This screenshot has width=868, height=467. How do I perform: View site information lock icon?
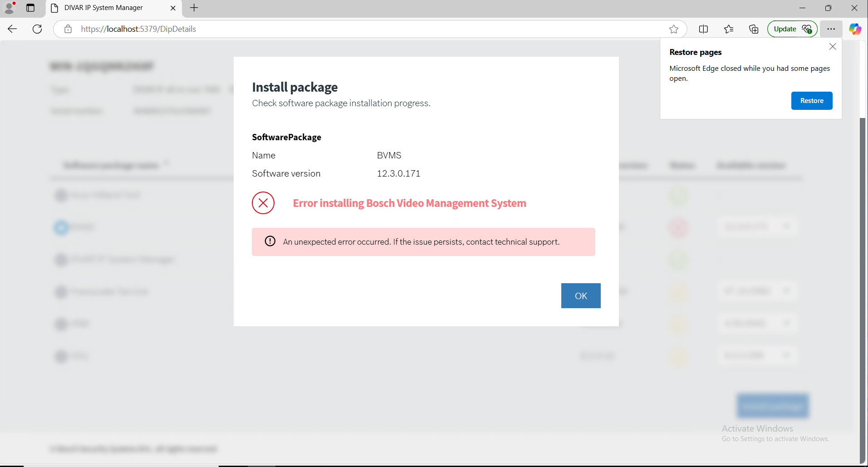tap(68, 29)
